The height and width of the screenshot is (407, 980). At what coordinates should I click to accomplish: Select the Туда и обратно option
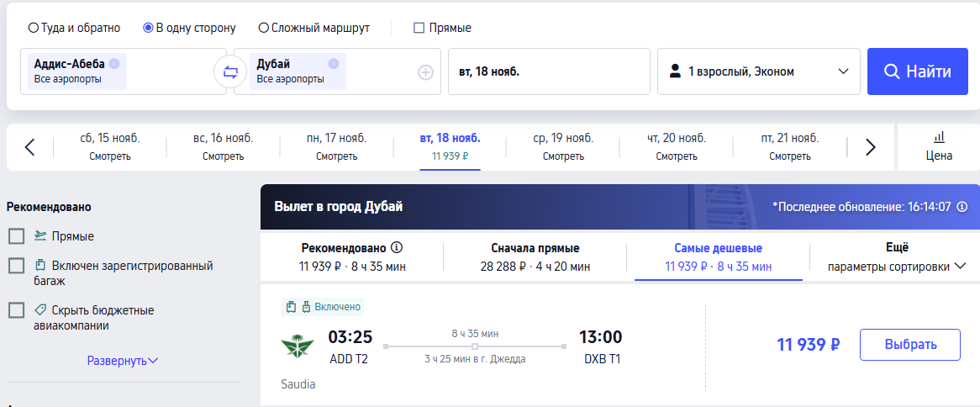point(74,28)
